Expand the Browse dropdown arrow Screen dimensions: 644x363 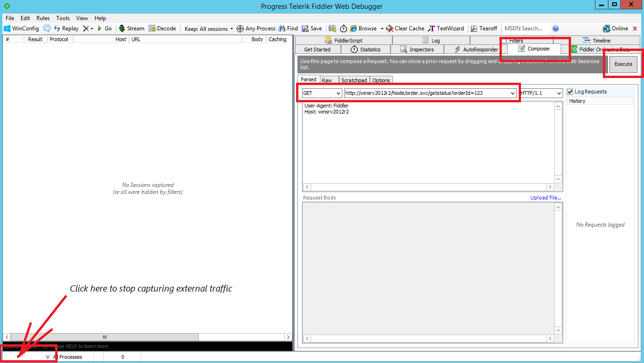pyautogui.click(x=382, y=28)
